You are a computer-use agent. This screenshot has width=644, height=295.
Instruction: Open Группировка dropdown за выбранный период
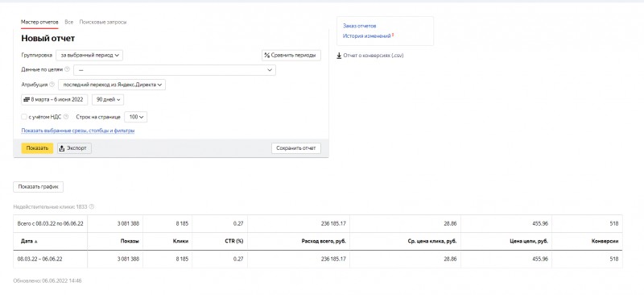(89, 55)
